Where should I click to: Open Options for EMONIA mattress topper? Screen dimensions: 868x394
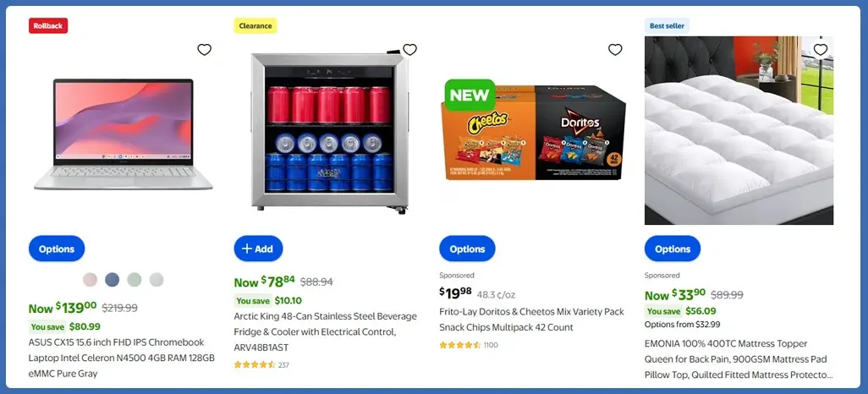pyautogui.click(x=672, y=249)
